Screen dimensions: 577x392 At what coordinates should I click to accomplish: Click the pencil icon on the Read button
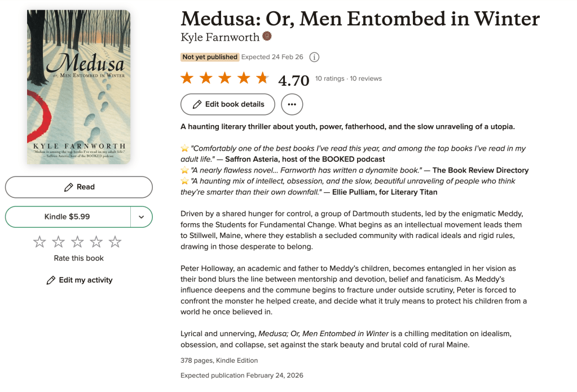[69, 187]
